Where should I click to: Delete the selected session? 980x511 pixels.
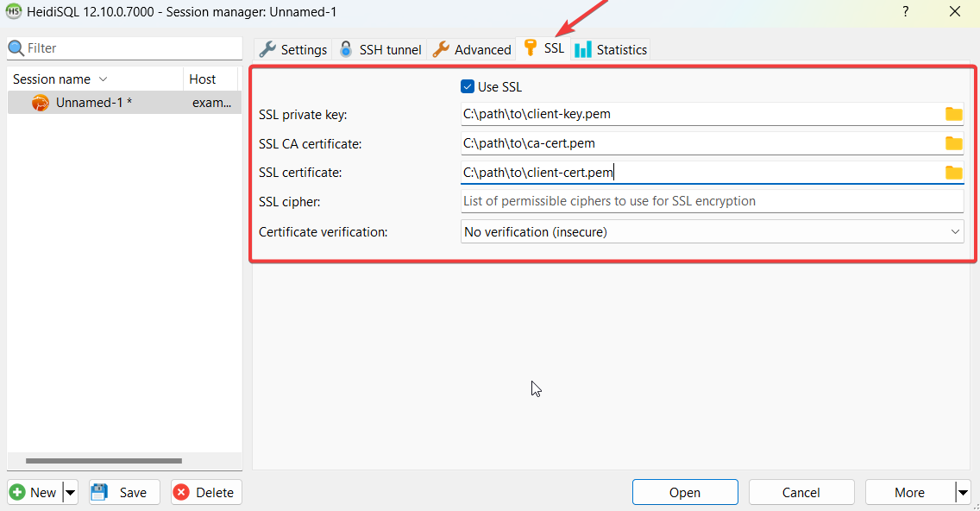(x=205, y=493)
